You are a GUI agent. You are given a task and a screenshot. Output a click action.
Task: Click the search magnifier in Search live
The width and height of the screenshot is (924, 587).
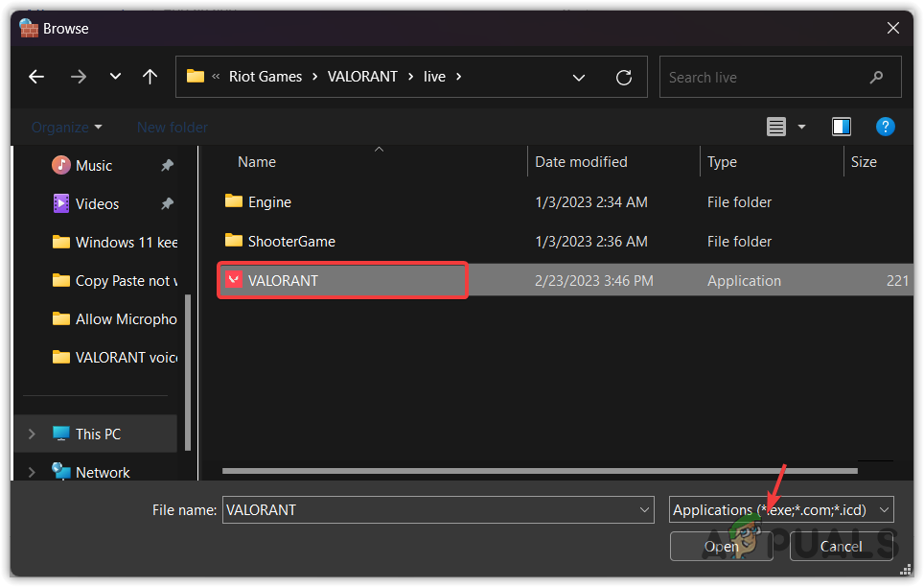pos(876,77)
